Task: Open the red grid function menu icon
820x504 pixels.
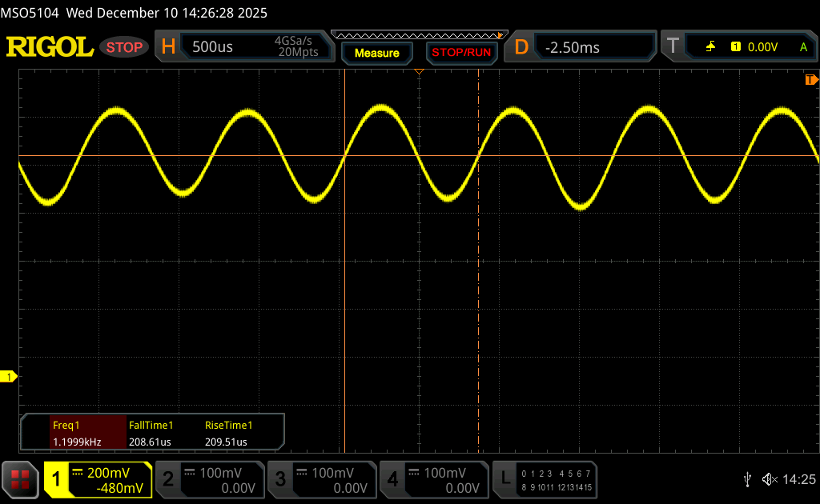Action: [x=20, y=479]
